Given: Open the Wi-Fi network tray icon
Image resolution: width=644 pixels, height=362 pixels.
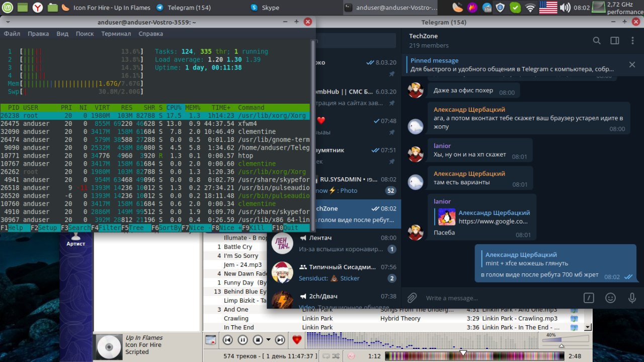Looking at the screenshot, I should [530, 7].
